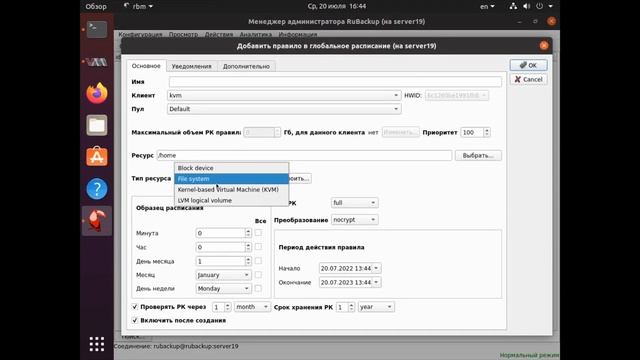The width and height of the screenshot is (640, 360).
Task: Adjust the День месяца stepper
Action: click(248, 261)
